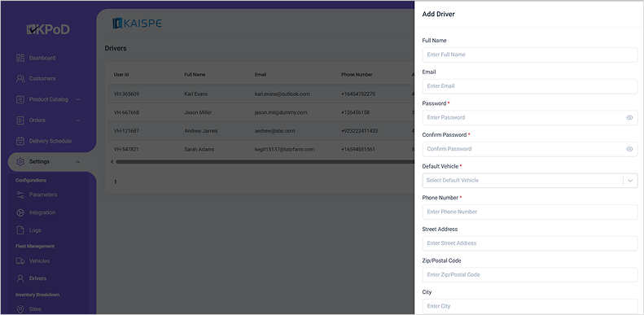Image resolution: width=644 pixels, height=315 pixels.
Task: Open Sites under Inventory Breakdown
Action: 35,309
